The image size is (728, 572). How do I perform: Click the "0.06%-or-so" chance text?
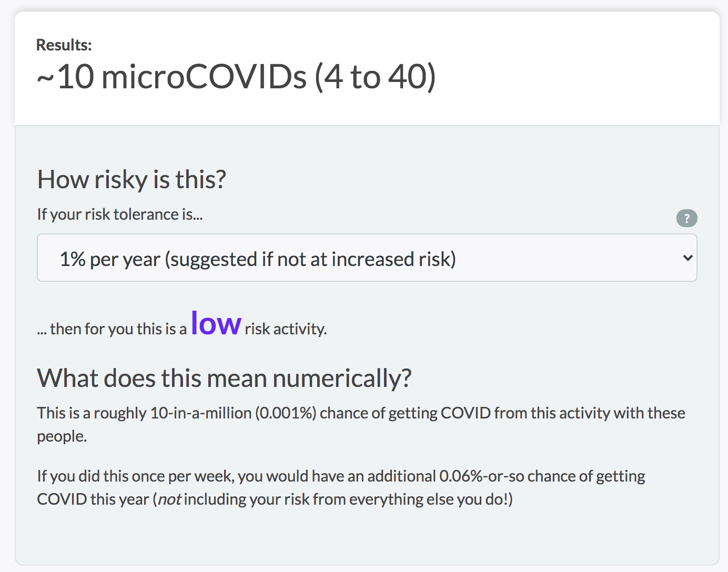(x=481, y=476)
